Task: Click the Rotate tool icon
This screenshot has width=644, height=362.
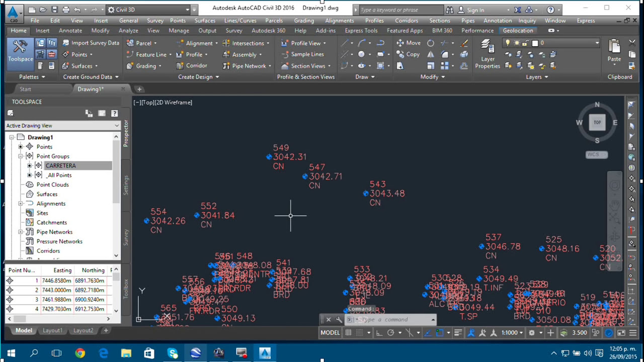Action: [x=431, y=43]
